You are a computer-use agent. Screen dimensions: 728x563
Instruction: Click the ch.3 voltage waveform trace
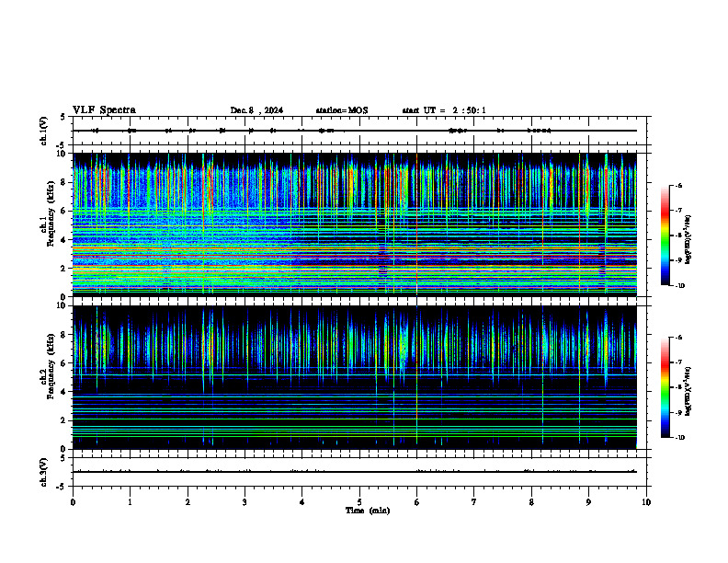coord(355,472)
